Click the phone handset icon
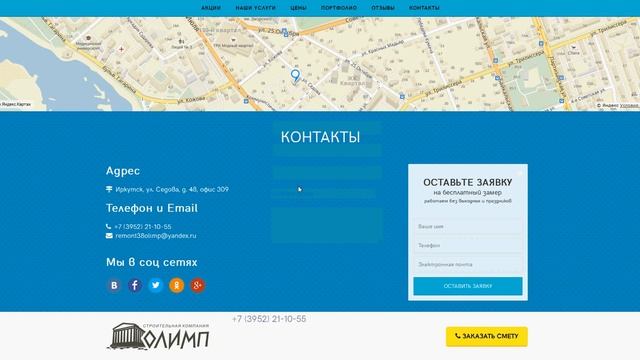Image resolution: width=640 pixels, height=360 pixels. [109, 226]
